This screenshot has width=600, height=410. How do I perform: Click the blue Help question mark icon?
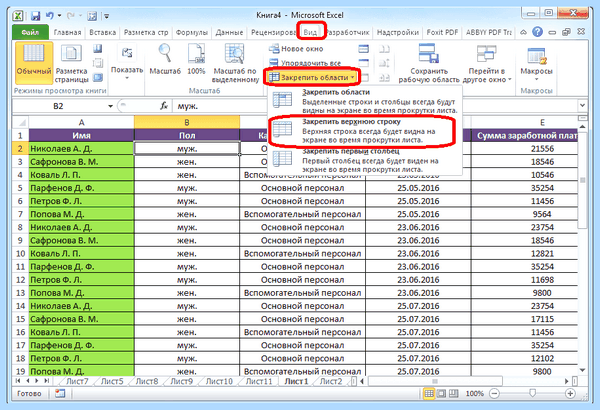coord(538,32)
